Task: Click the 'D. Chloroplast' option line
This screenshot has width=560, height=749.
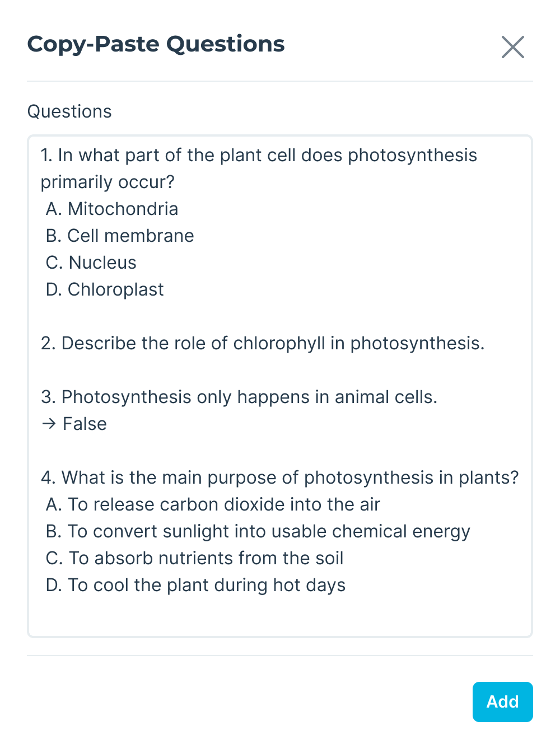Action: [105, 289]
